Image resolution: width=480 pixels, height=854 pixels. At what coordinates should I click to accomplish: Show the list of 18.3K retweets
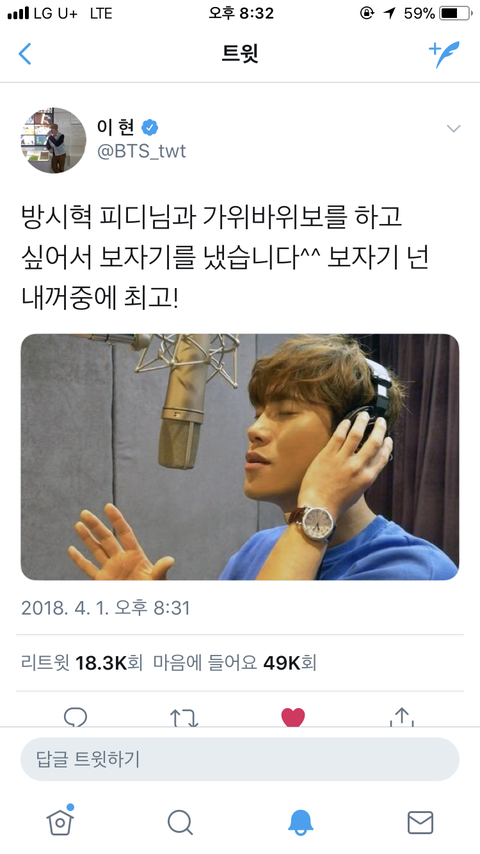[82, 663]
